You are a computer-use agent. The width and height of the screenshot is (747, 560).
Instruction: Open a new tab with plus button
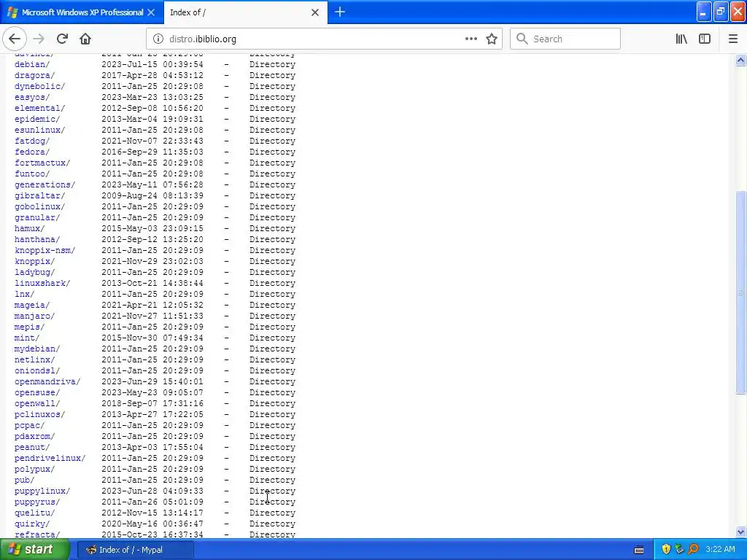pyautogui.click(x=340, y=12)
